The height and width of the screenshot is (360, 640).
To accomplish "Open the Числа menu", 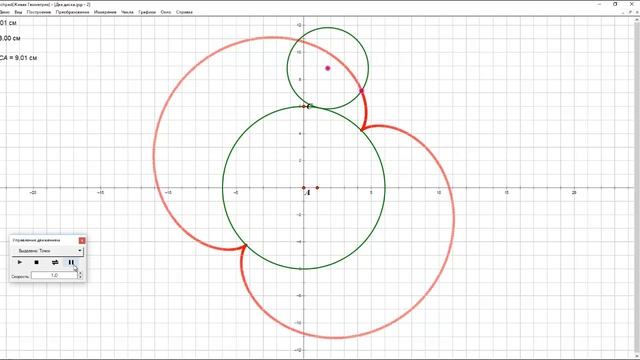I will tap(127, 12).
